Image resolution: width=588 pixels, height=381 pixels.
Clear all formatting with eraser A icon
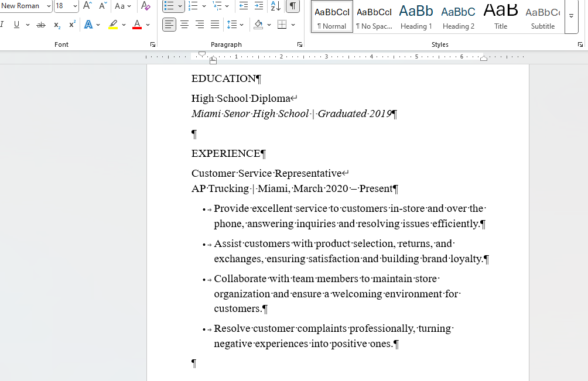[145, 6]
